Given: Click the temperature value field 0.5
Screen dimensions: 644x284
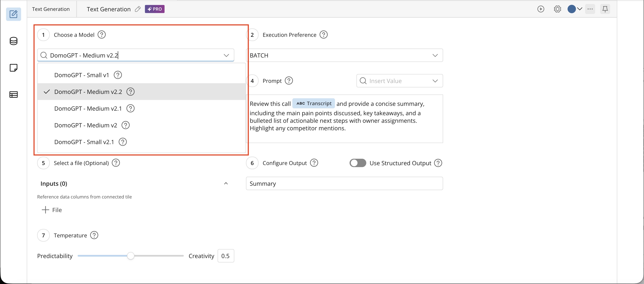Looking at the screenshot, I should 226,256.
